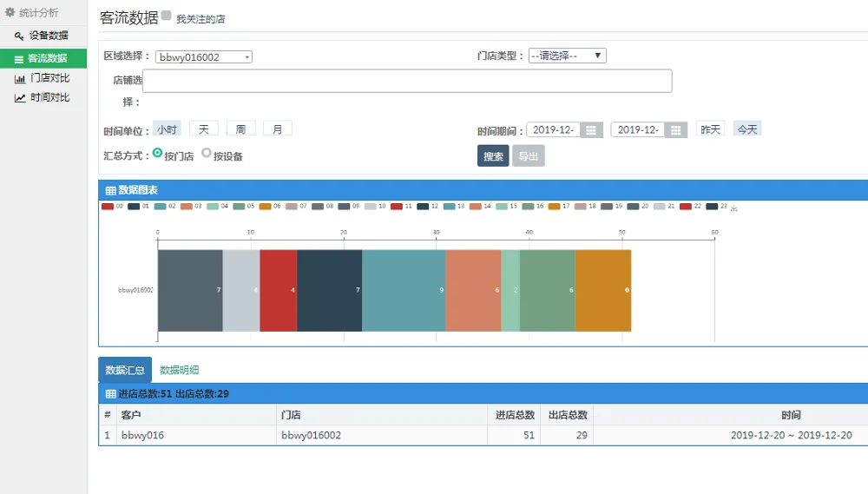Select the 按门店 radio button
This screenshot has width=868, height=494.
pos(158,153)
